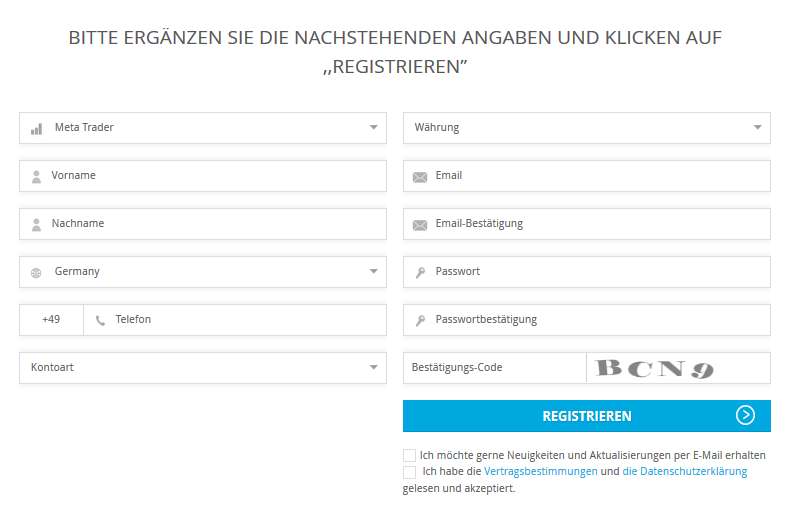This screenshot has height=515, width=800.
Task: Open the Germany country dropdown
Action: pyautogui.click(x=203, y=272)
